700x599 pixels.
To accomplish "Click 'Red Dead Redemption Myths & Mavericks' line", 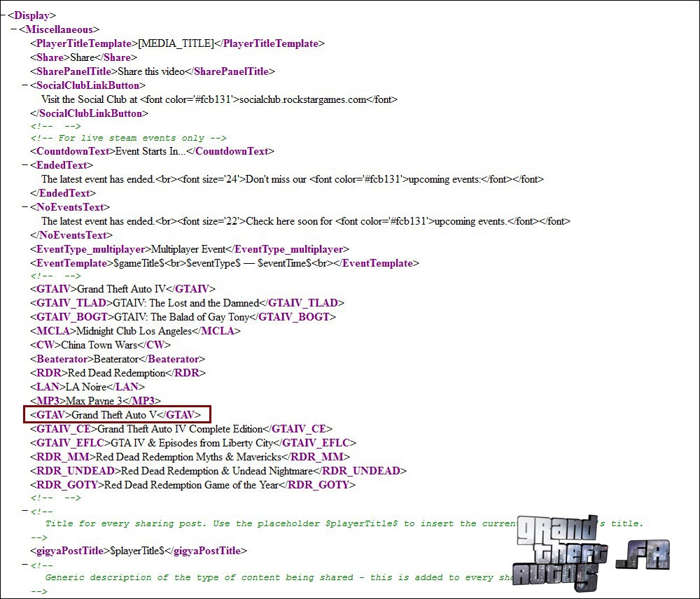I will pos(190,457).
